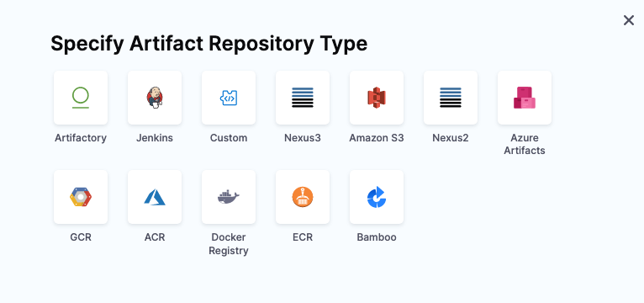Select the Artifactory repository icon
Image resolution: width=644 pixels, height=303 pixels.
(81, 98)
